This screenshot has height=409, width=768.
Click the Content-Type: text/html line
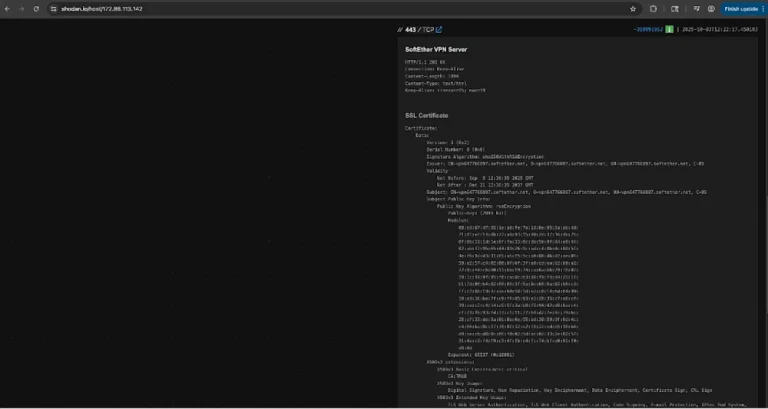pos(435,83)
